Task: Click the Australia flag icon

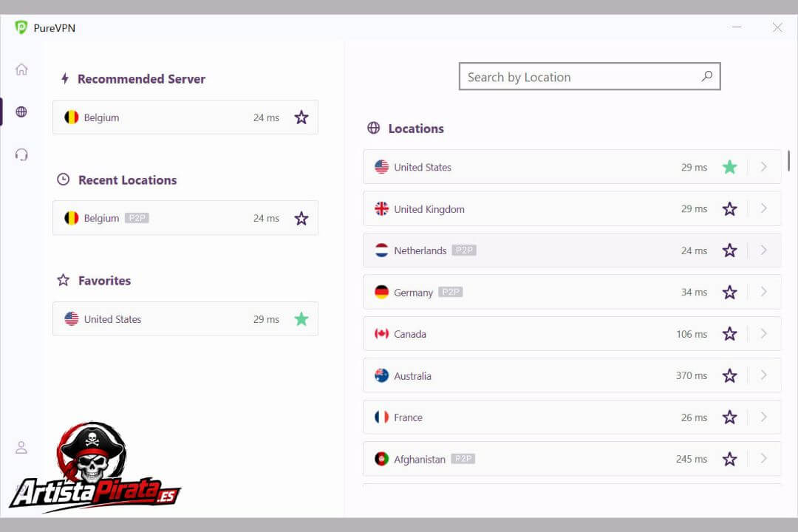Action: (x=381, y=375)
